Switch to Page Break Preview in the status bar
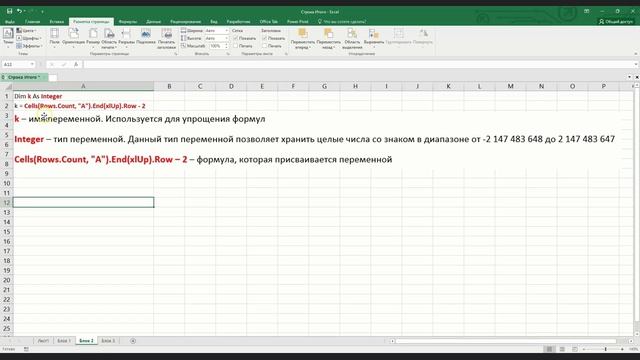Image resolution: width=640 pixels, height=360 pixels. coord(575,349)
